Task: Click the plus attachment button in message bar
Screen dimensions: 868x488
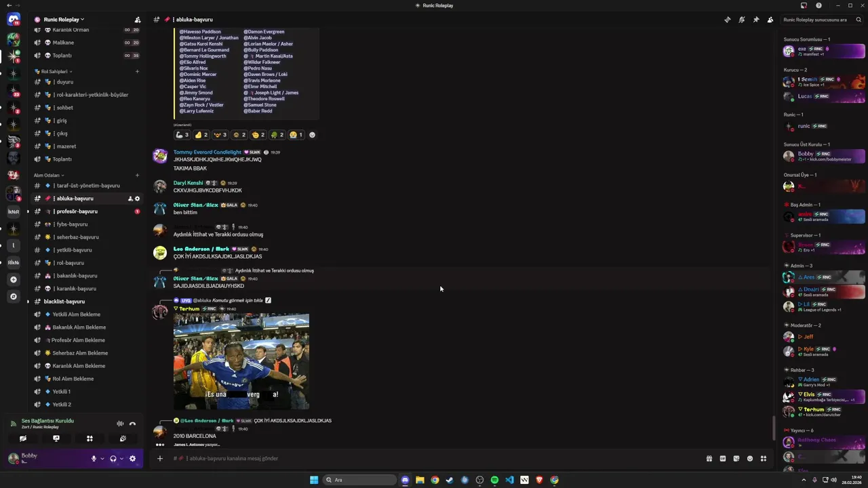Action: click(x=160, y=459)
